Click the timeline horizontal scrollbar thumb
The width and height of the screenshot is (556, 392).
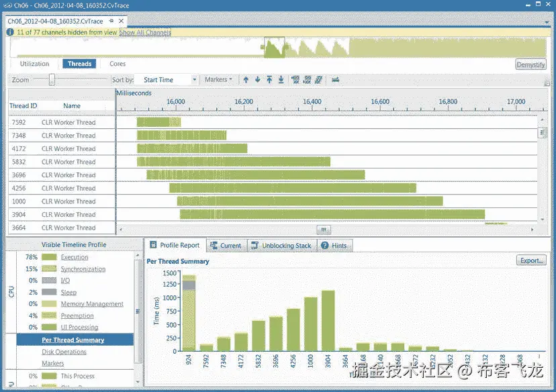pos(324,230)
